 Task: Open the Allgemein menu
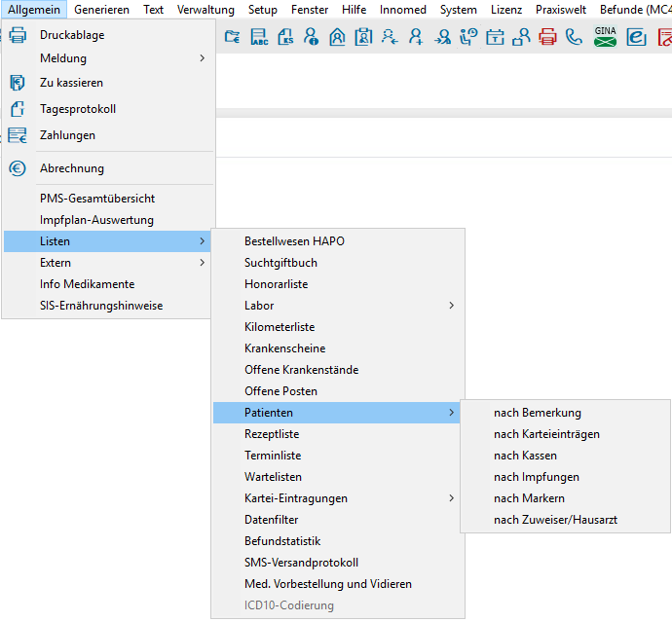coord(34,10)
